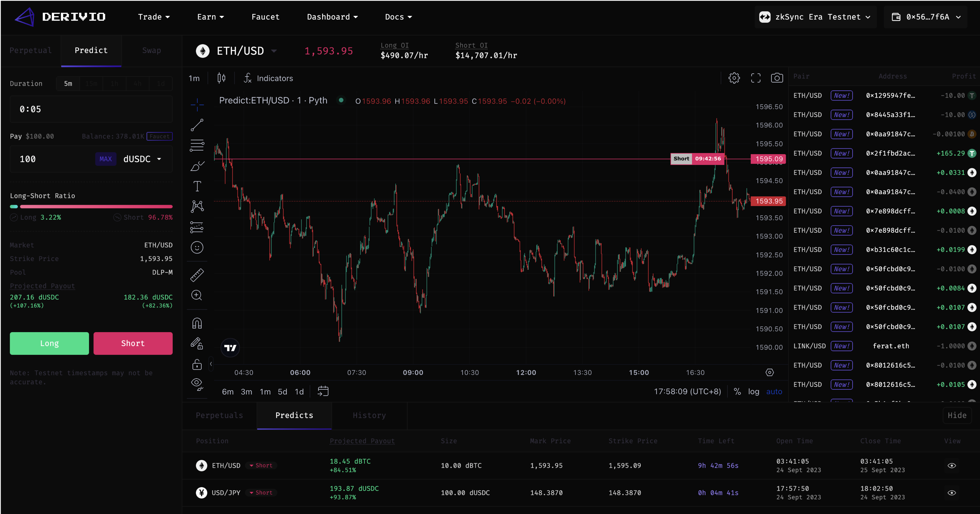
Task: Enter fullscreen chart mode
Action: pyautogui.click(x=755, y=78)
